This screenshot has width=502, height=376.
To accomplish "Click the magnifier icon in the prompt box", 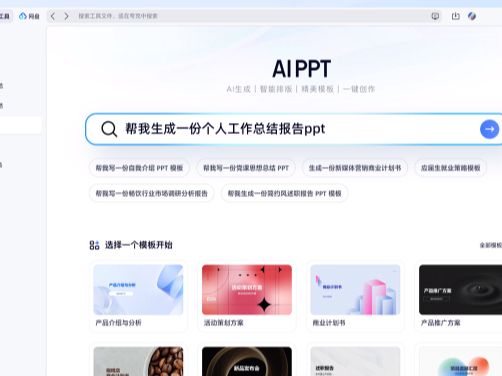I will (x=109, y=129).
